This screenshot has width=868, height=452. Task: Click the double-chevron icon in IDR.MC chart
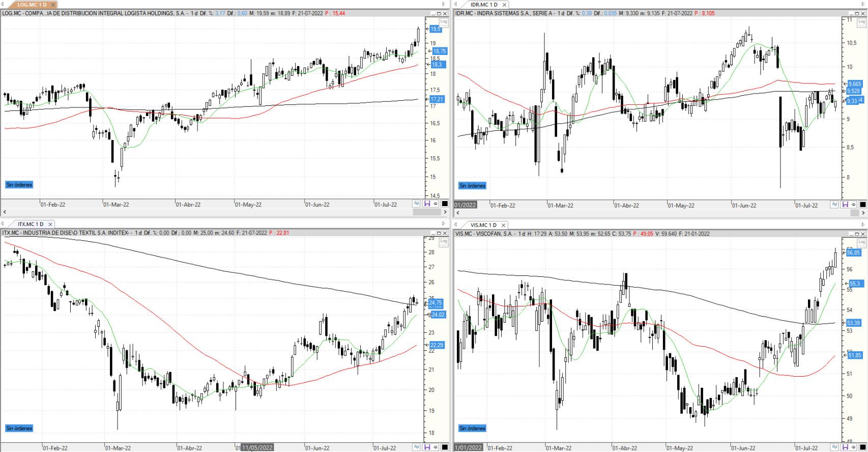(x=835, y=205)
